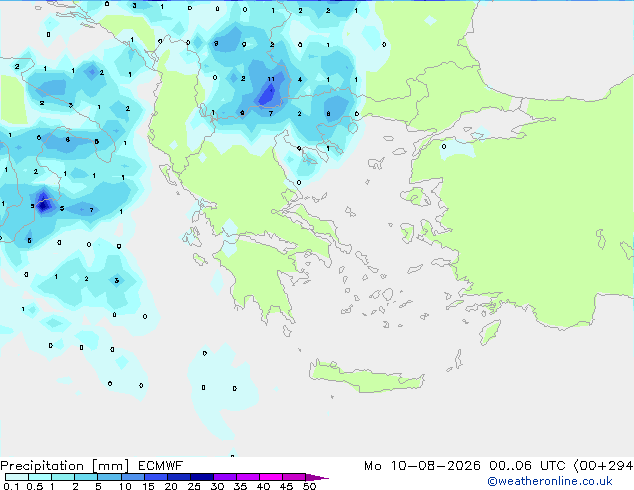
Task: Pick the 45–50 mm legend color box
Action: click(x=294, y=477)
